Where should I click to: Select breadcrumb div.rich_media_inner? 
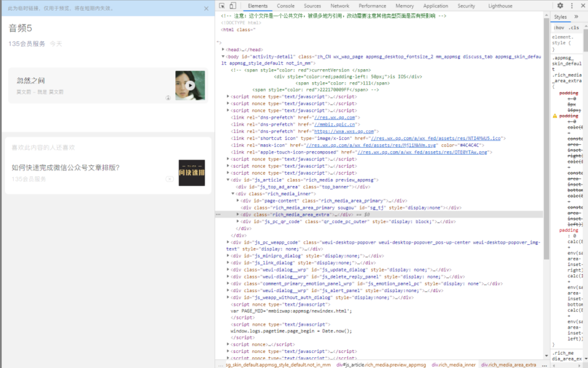(x=453, y=365)
